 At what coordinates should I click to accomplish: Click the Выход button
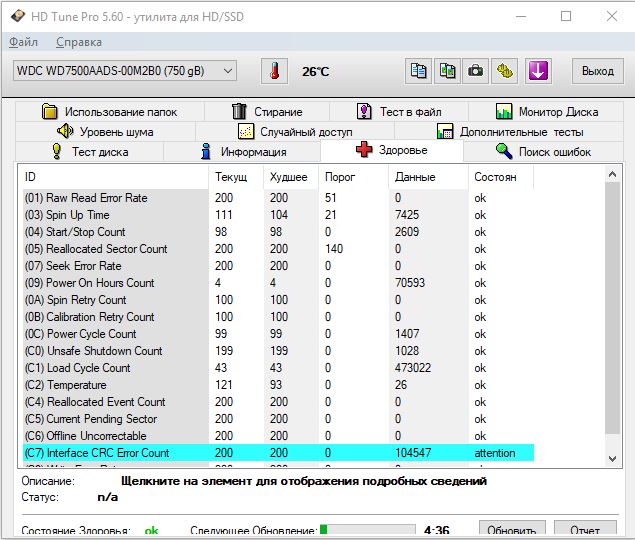(x=598, y=71)
